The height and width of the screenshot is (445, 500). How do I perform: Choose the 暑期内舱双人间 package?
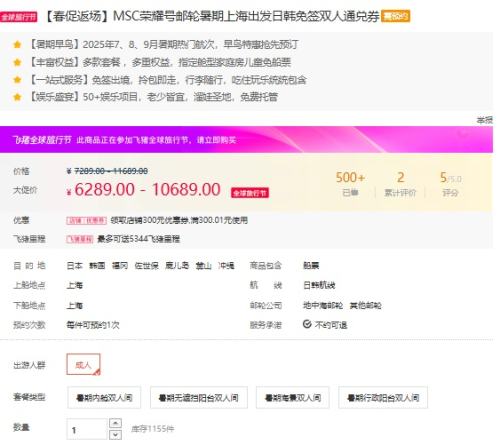(x=104, y=397)
